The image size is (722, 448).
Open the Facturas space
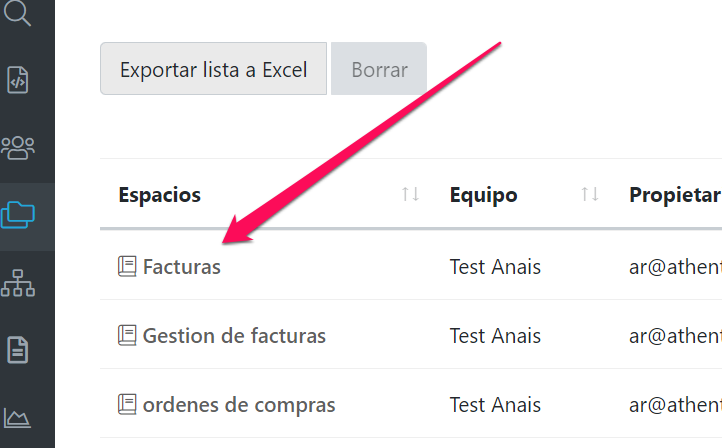[182, 267]
